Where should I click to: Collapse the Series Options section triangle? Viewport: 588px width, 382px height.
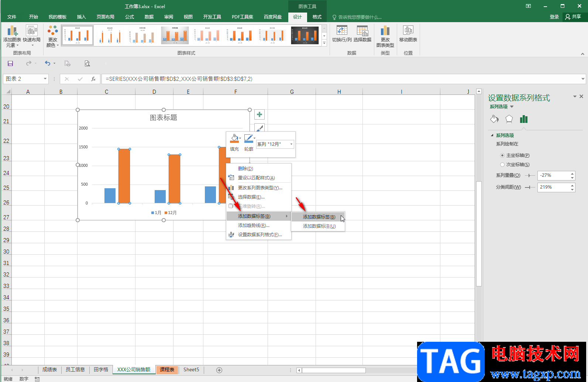[x=492, y=135]
